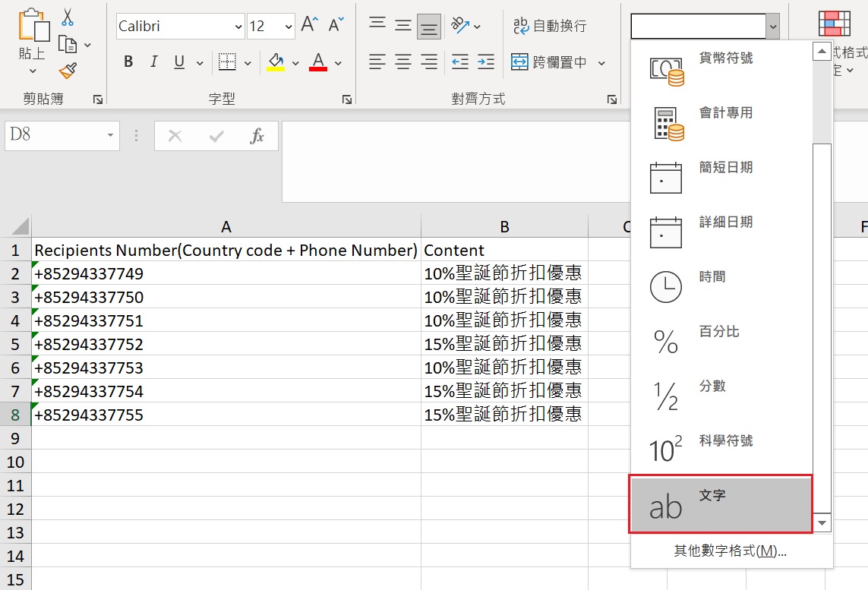The image size is (868, 590).
Task: Confirm entry with checkmark button
Action: (216, 136)
